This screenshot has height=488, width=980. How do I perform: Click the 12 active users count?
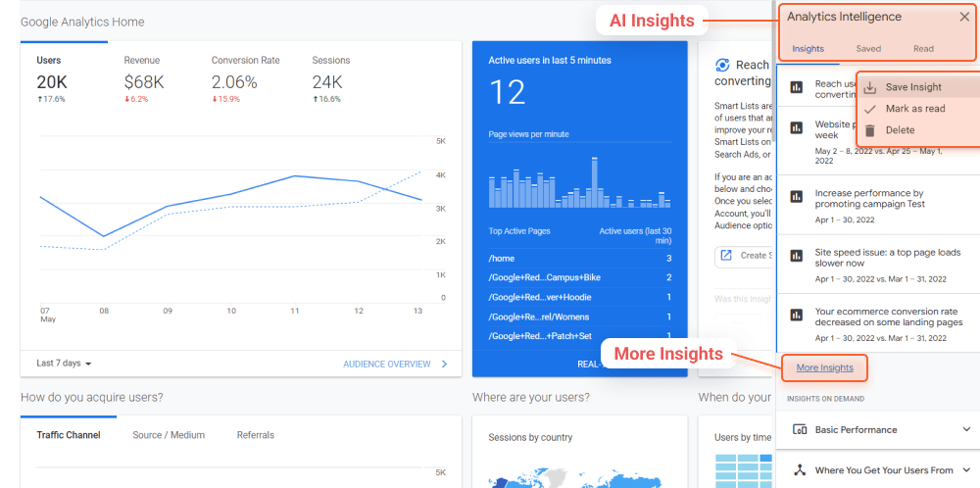pyautogui.click(x=507, y=92)
